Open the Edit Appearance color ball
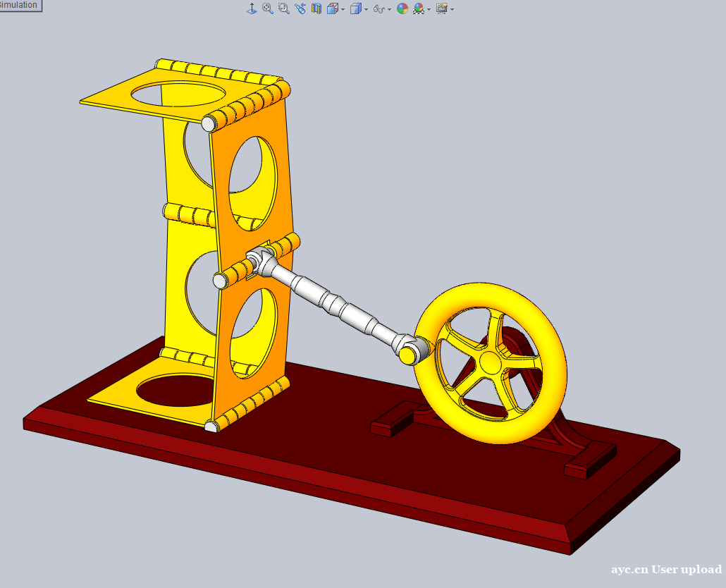Screen dimensions: 726x588 coord(402,8)
